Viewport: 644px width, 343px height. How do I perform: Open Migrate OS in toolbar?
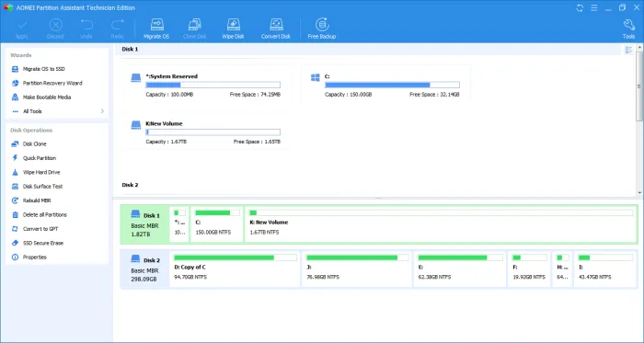point(156,29)
